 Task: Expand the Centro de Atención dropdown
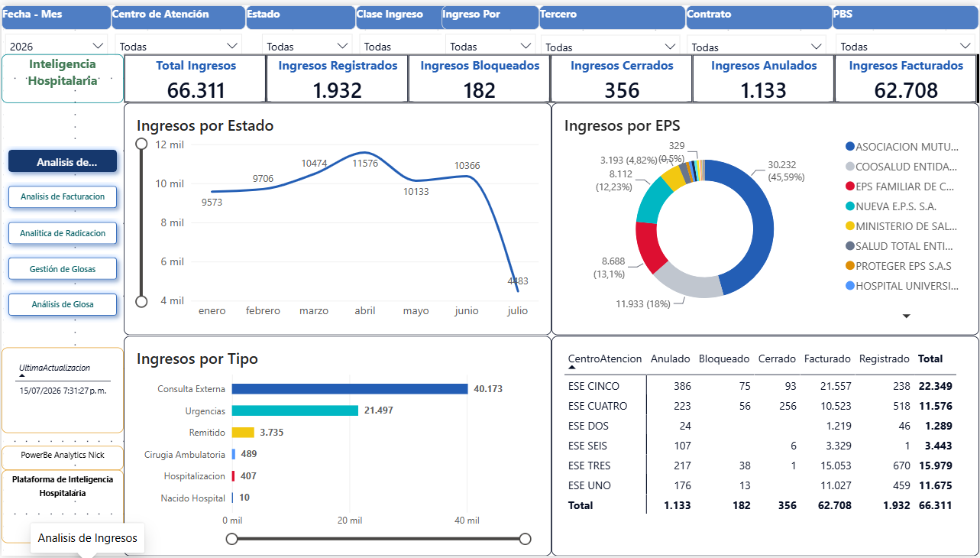[x=178, y=46]
